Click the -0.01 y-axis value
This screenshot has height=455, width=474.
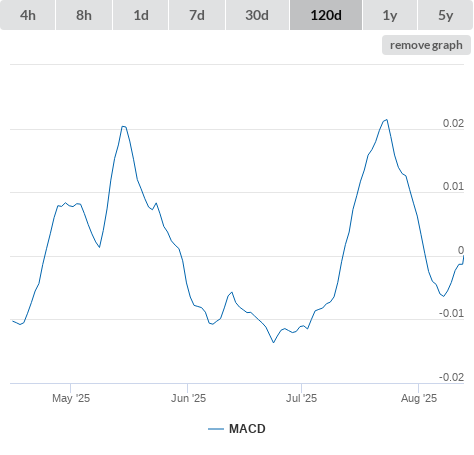pyautogui.click(x=451, y=313)
